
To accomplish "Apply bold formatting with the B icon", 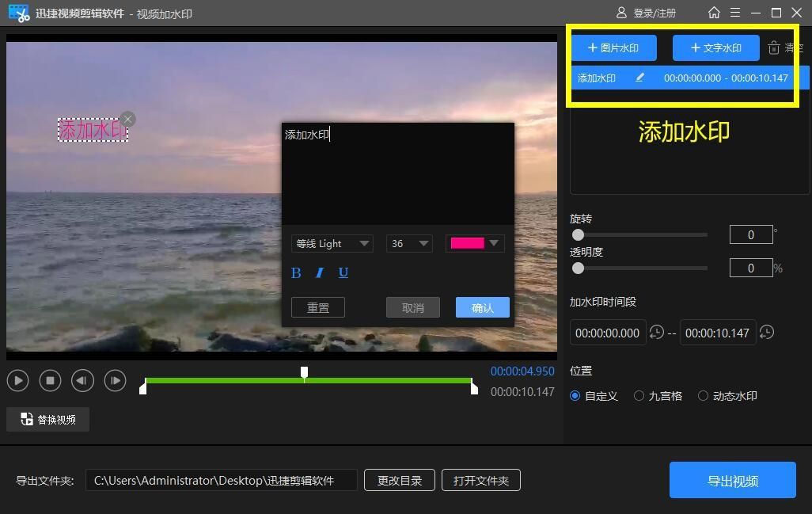I will pyautogui.click(x=296, y=272).
